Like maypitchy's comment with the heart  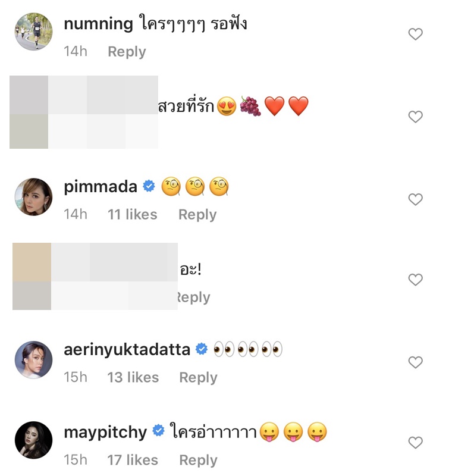pos(415,443)
